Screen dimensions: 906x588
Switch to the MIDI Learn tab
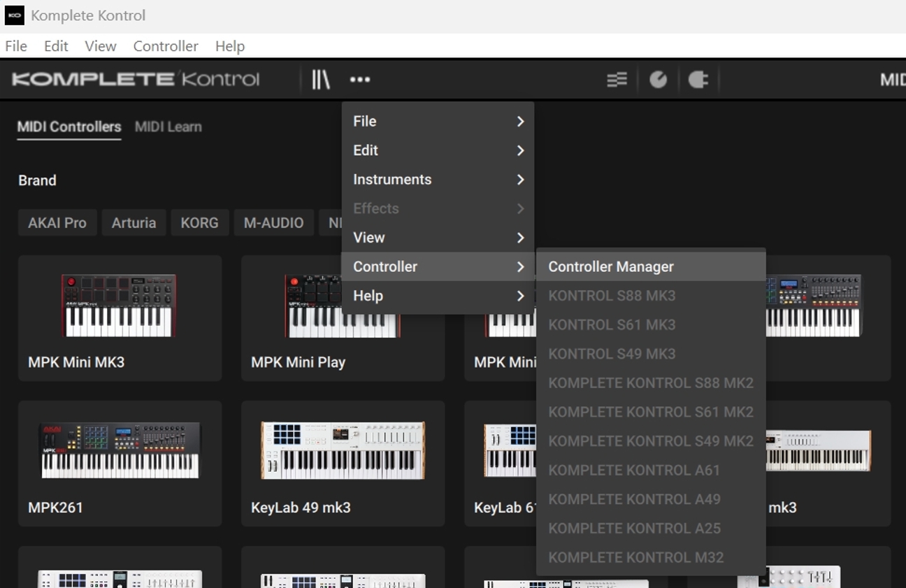coord(168,127)
